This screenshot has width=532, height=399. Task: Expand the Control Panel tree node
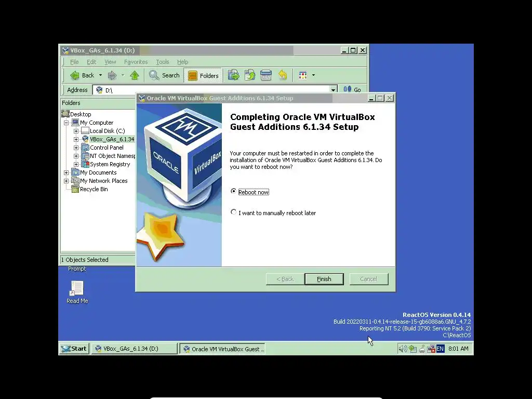(x=76, y=148)
